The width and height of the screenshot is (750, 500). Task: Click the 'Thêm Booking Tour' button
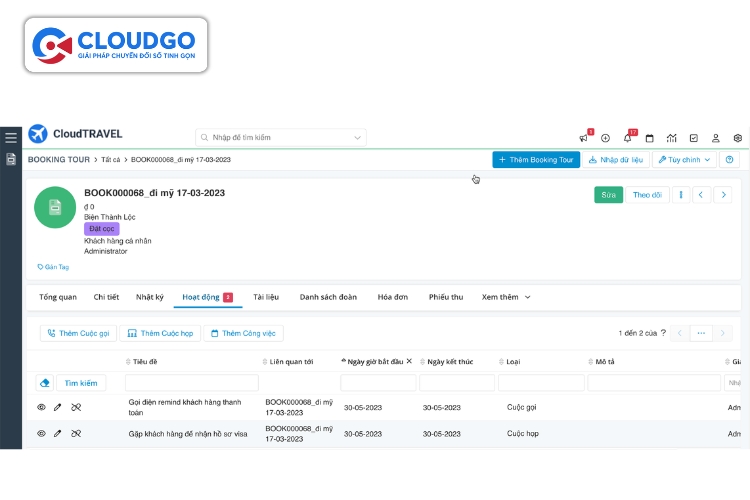[x=535, y=160]
